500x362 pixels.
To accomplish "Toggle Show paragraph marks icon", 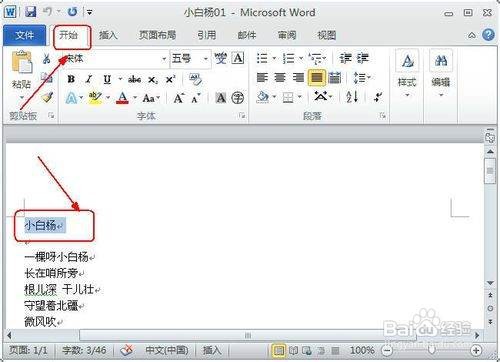I will click(378, 97).
